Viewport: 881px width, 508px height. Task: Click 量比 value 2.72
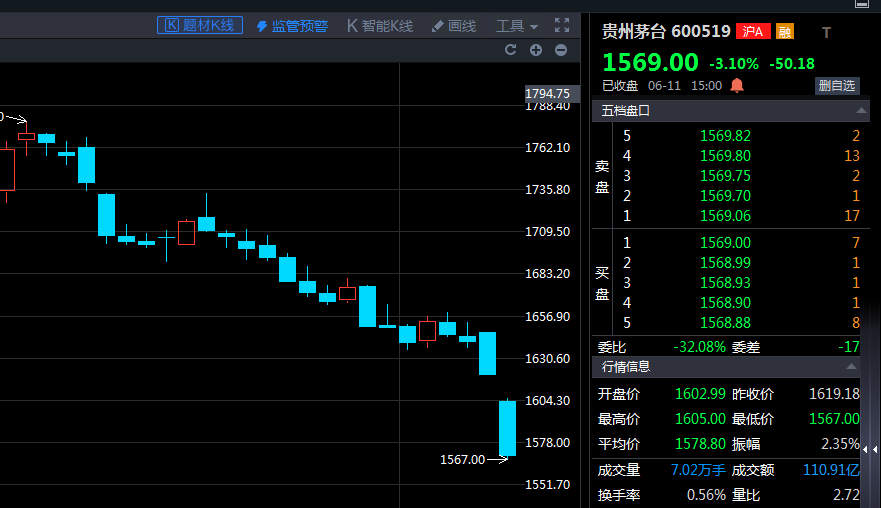[x=846, y=495]
